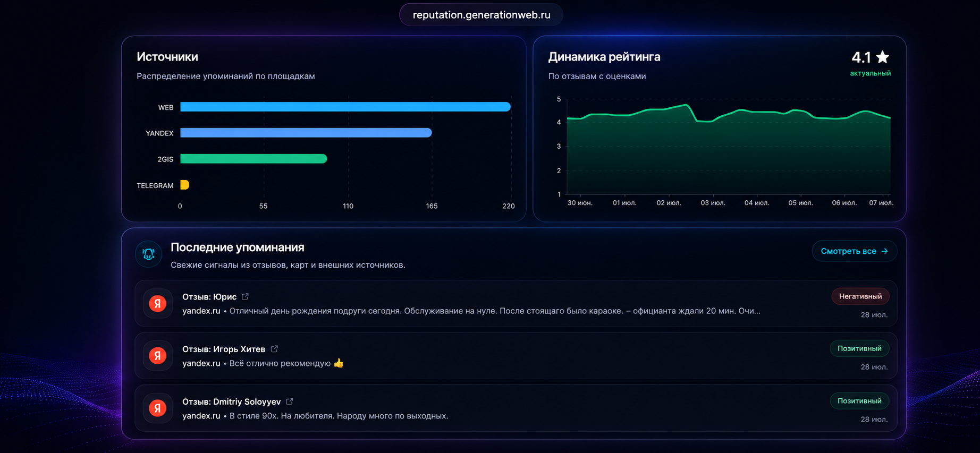Click Смотреть все button
Image resolution: width=980 pixels, height=453 pixels.
[855, 251]
